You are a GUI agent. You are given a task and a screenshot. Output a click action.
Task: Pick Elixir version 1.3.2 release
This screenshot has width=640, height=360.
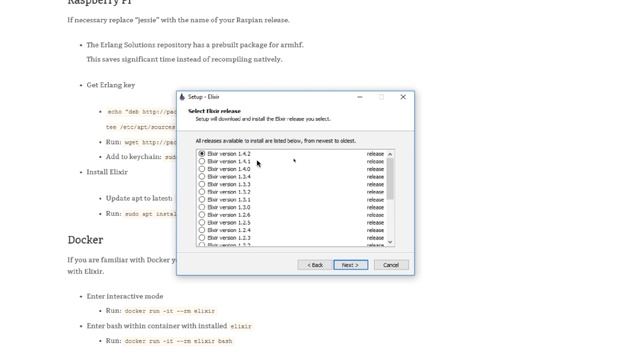[202, 192]
